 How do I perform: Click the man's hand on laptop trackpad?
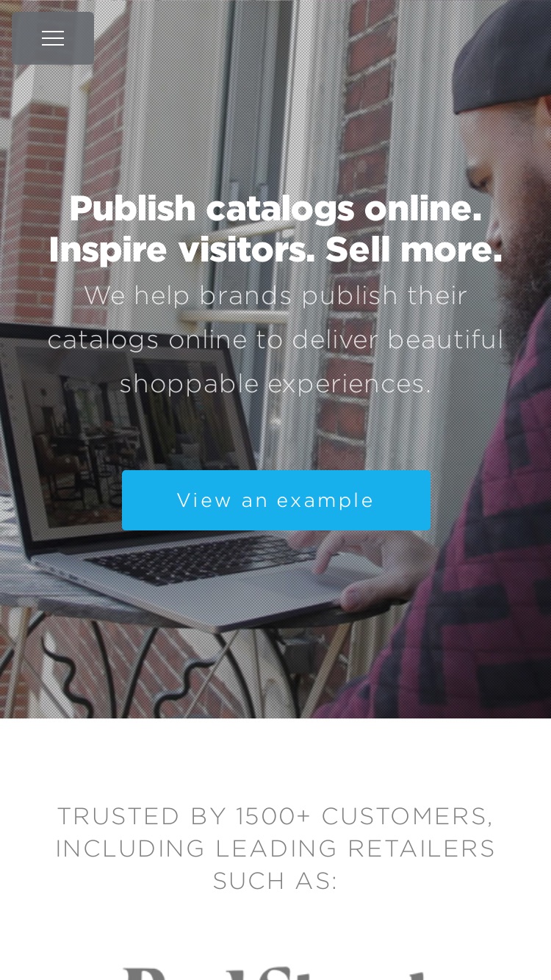click(375, 566)
